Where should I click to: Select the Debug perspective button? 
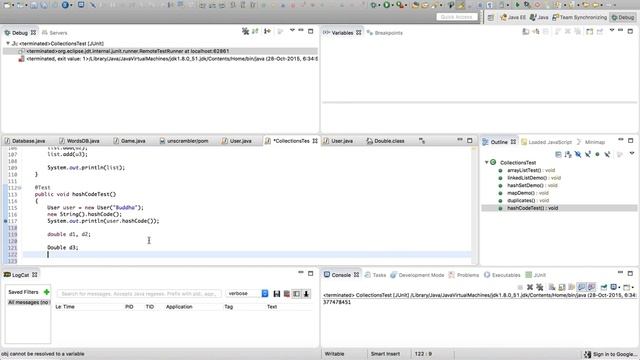tap(623, 17)
